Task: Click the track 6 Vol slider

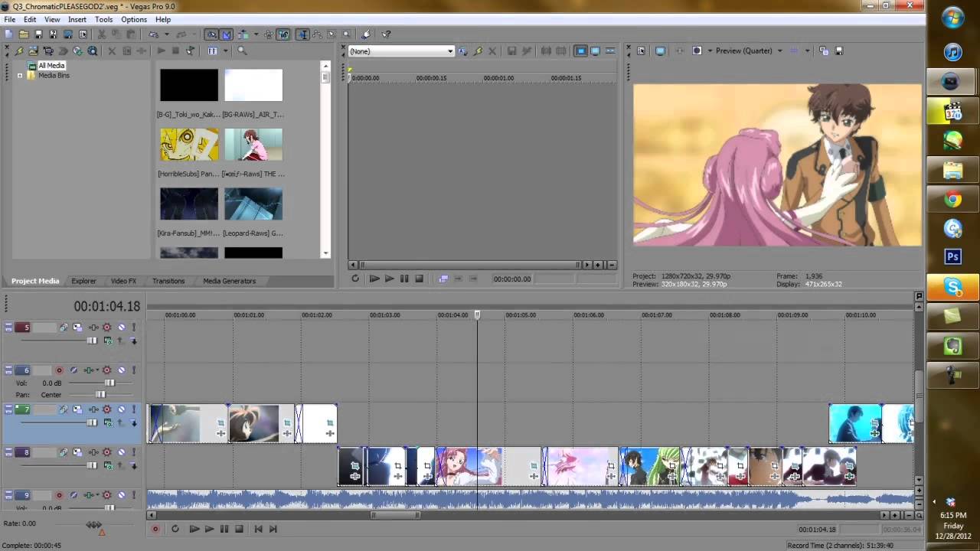Action: (x=109, y=383)
